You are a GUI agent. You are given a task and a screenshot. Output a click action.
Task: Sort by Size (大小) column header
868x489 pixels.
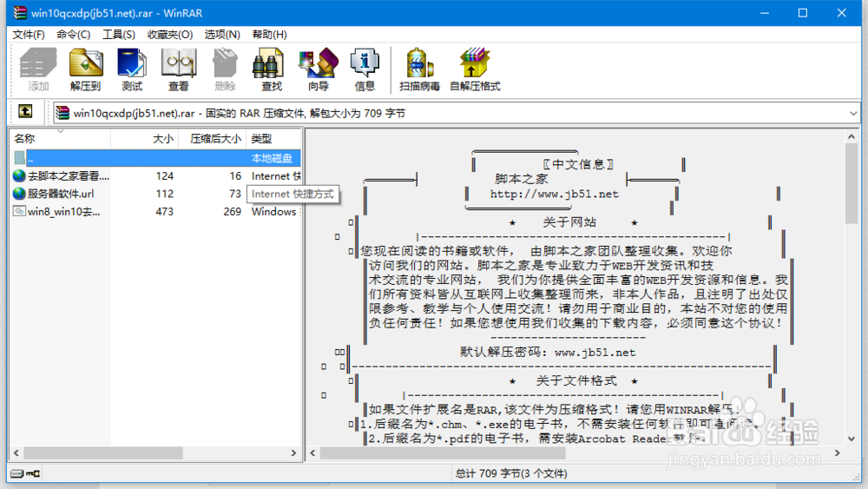(x=144, y=138)
